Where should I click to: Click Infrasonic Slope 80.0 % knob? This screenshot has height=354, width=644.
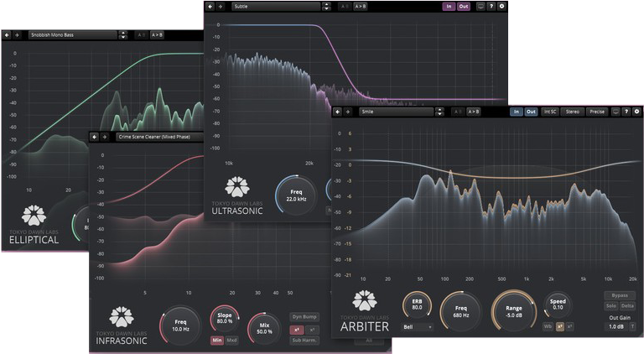pos(225,318)
